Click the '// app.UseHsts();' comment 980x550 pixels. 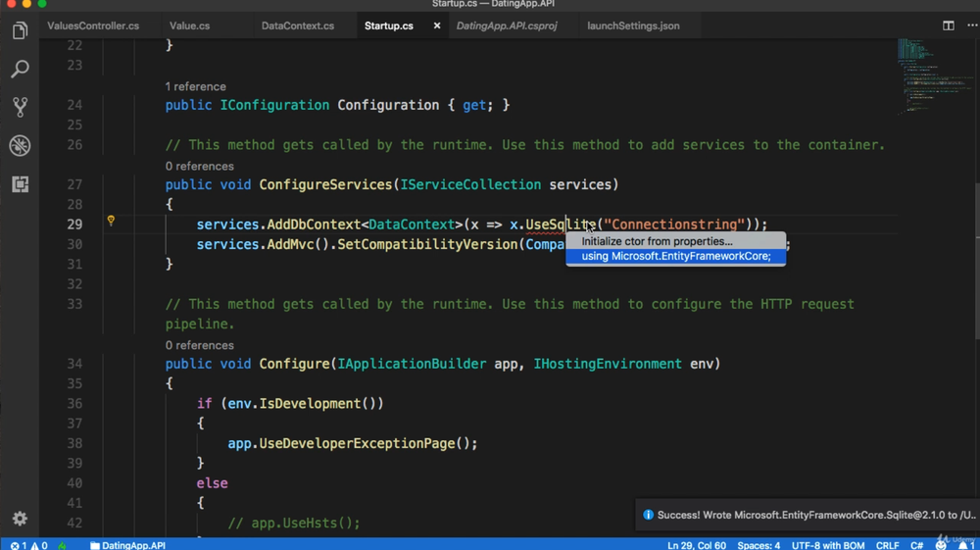294,524
